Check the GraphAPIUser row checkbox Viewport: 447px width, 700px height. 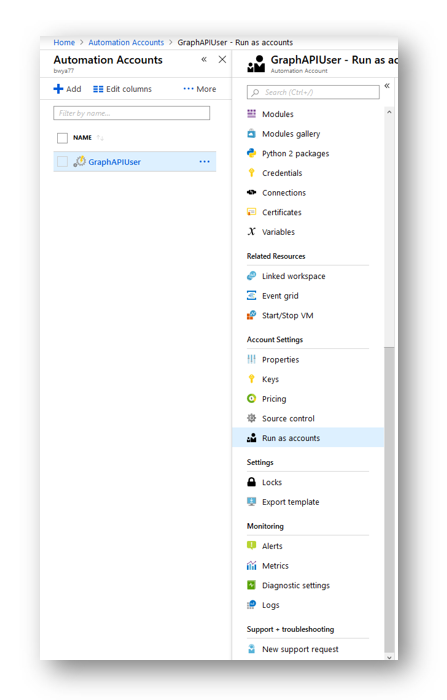(63, 162)
